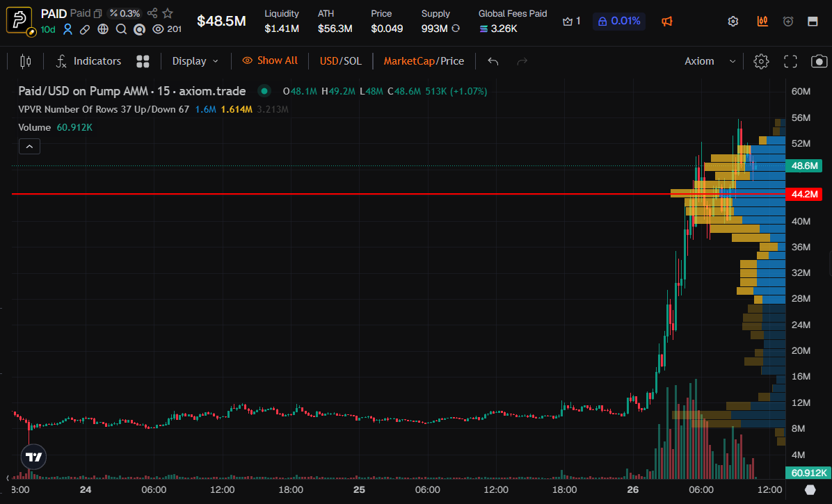Add a price alert with the clock-plus icon
832x504 pixels.
click(788, 21)
